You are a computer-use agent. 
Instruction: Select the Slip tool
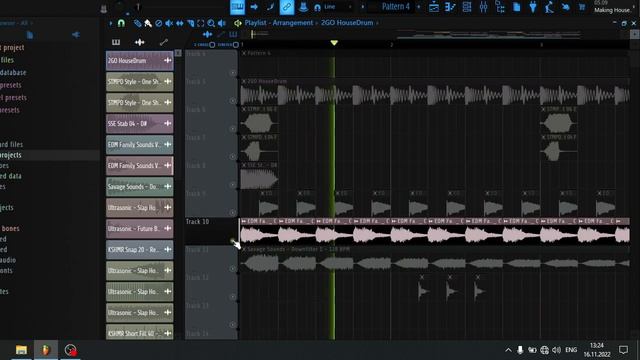coord(180,23)
